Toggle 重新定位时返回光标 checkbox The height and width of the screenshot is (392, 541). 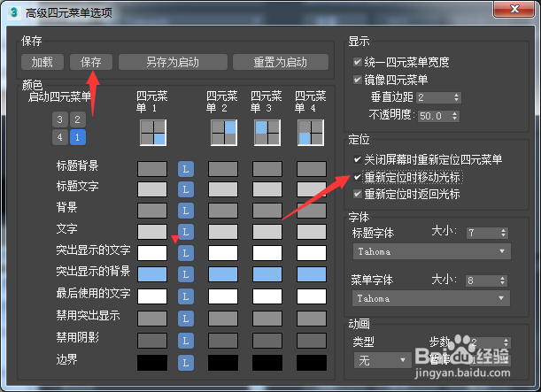[x=358, y=194]
